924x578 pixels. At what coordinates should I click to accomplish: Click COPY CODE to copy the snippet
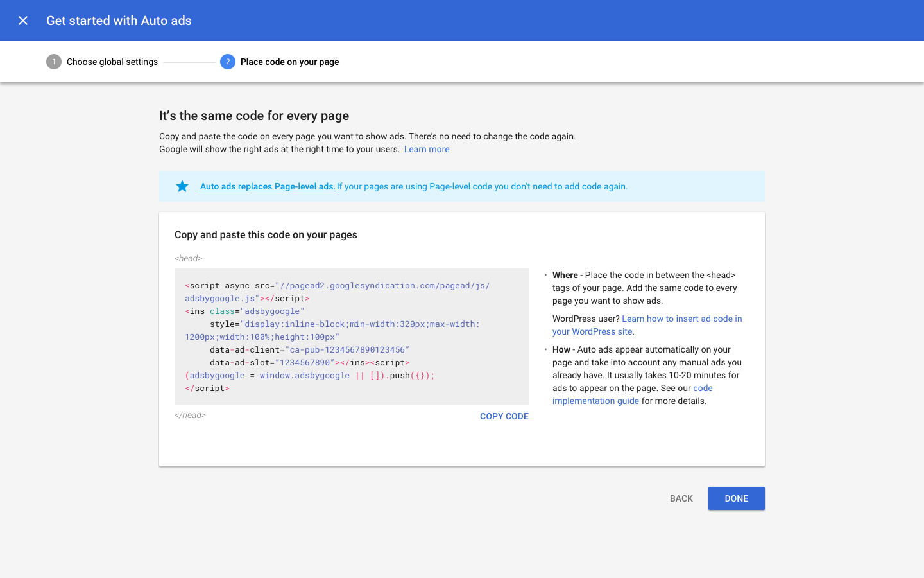(x=504, y=416)
